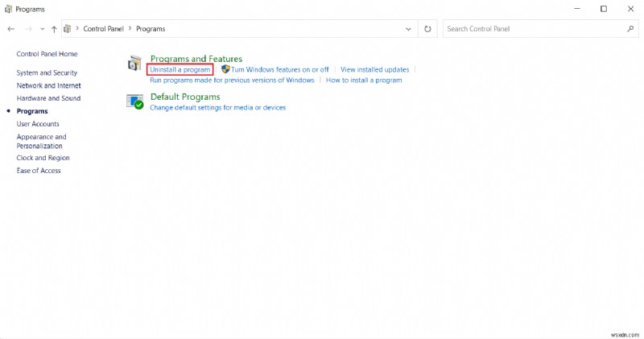The image size is (644, 339).
Task: Open Turn Windows features on or off
Action: (279, 69)
